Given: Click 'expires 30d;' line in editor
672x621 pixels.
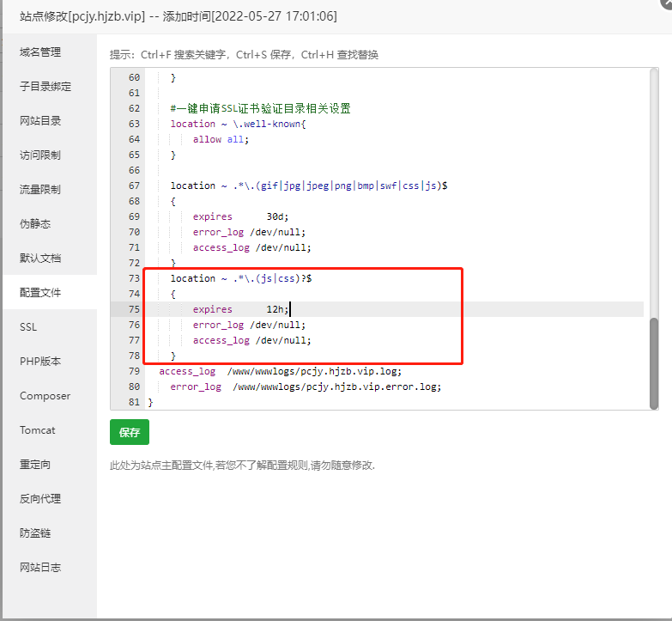Looking at the screenshot, I should pos(241,216).
